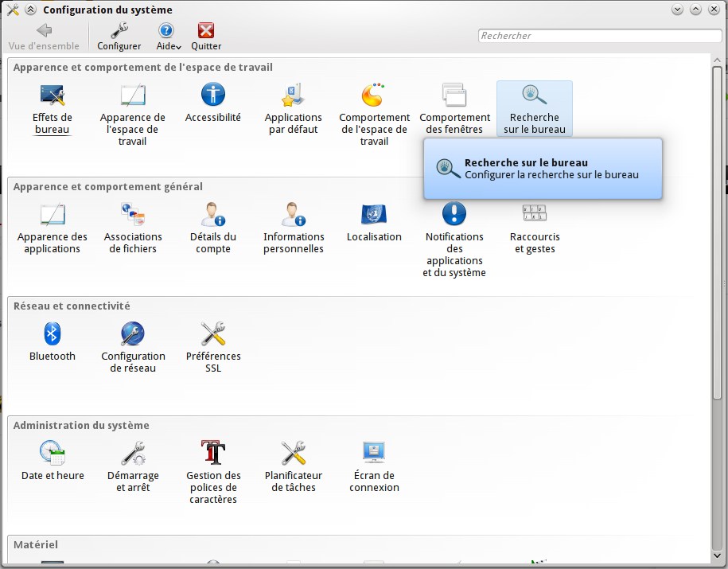Click the Configurer toolbar button
The height and width of the screenshot is (569, 728).
pos(119,37)
